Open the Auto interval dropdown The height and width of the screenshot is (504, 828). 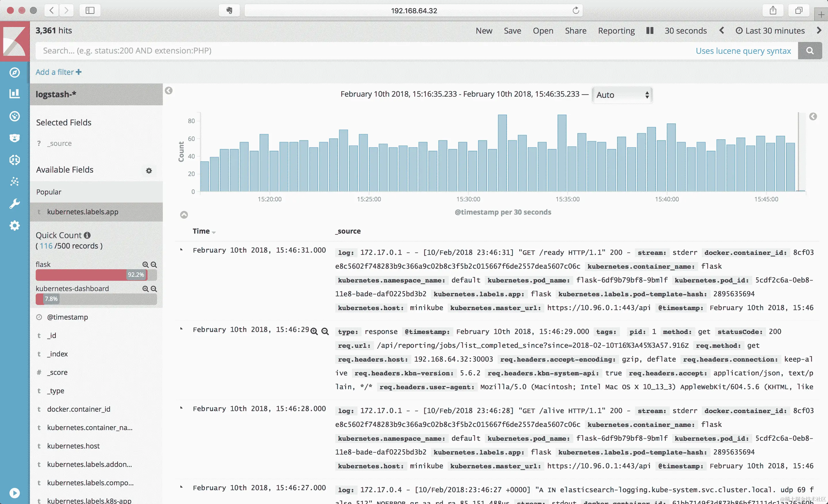pyautogui.click(x=622, y=95)
